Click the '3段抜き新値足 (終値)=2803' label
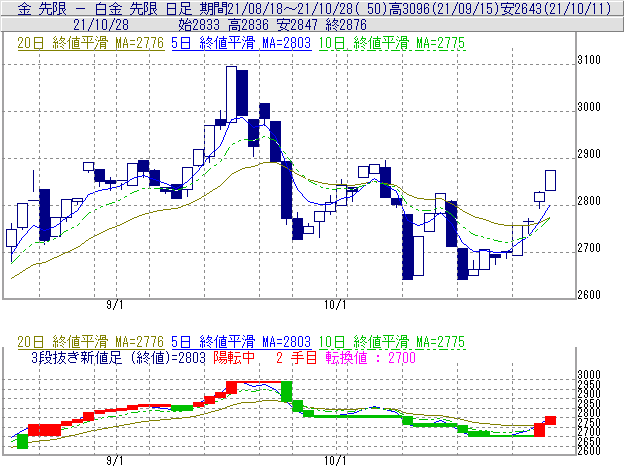The height and width of the screenshot is (475, 624). [x=118, y=358]
